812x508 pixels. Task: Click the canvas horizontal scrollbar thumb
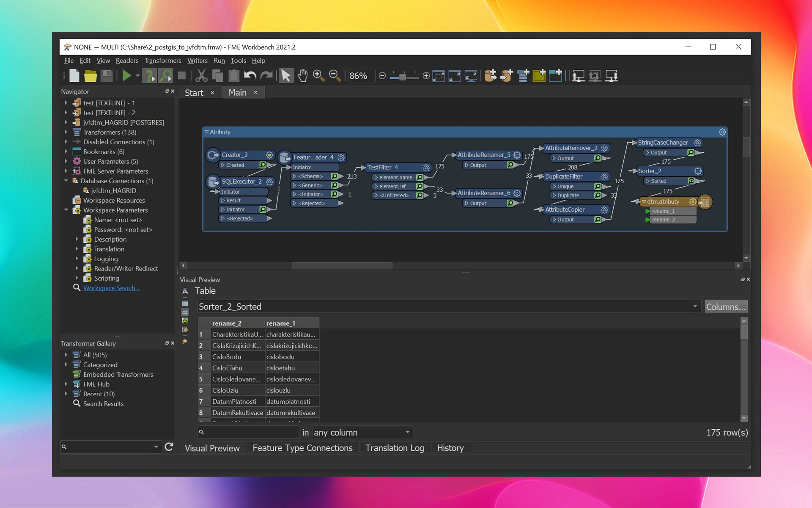(x=342, y=265)
